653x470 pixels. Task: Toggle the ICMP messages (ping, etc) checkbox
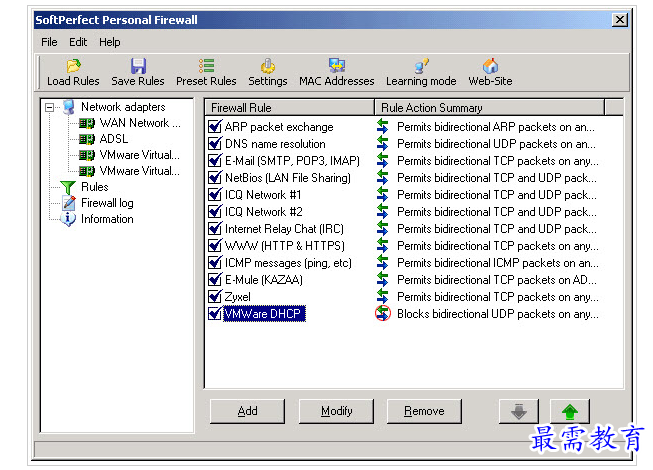point(215,263)
